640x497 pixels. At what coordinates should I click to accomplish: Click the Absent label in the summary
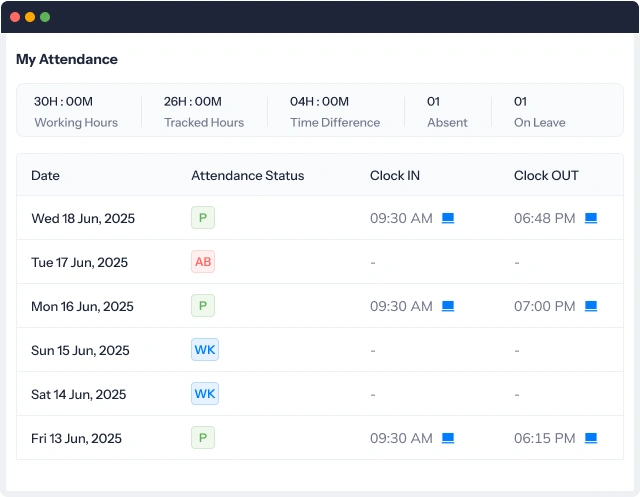pos(447,122)
